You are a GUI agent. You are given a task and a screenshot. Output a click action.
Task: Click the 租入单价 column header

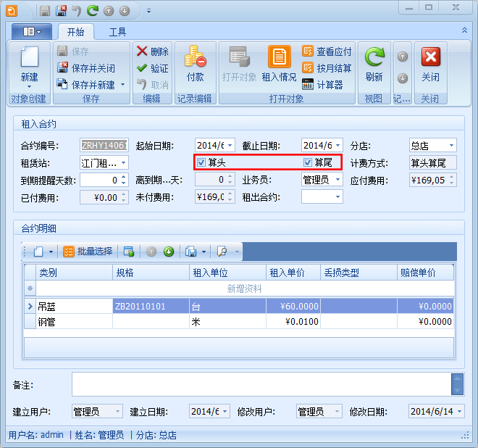pyautogui.click(x=293, y=273)
